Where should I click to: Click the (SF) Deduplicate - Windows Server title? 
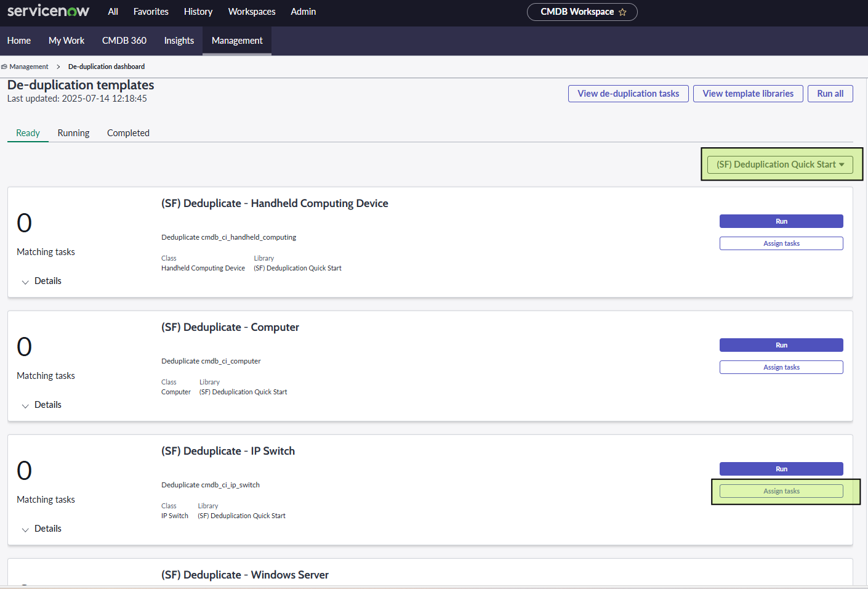point(245,575)
